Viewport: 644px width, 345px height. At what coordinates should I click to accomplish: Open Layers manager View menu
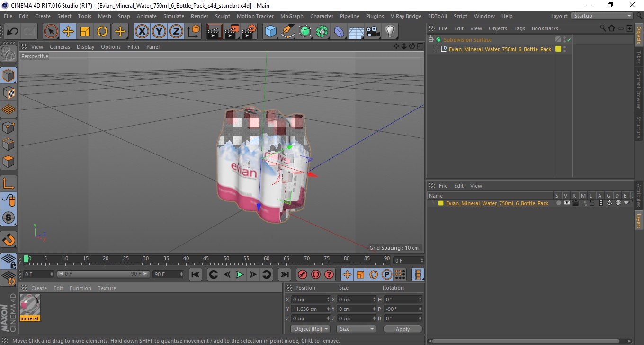coord(476,186)
